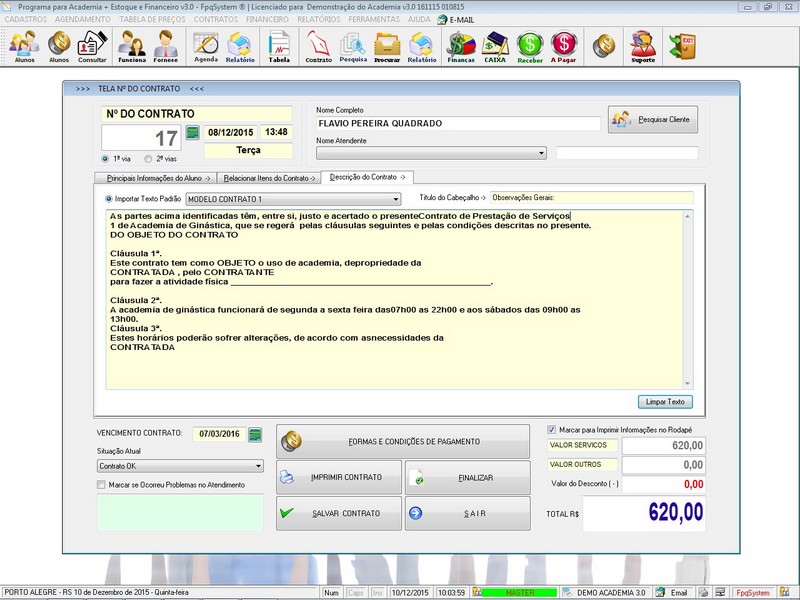Click the Limpar Texto button
Screen dimensions: 800x600
coord(665,402)
